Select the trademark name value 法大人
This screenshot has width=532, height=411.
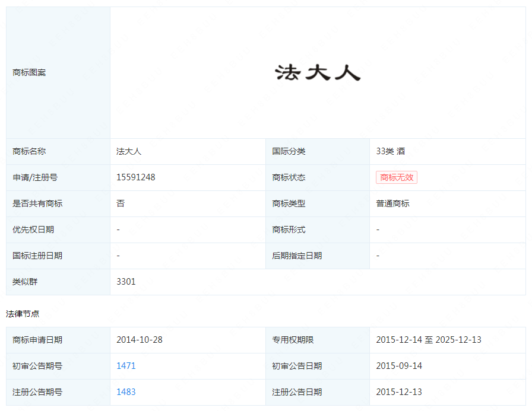pyautogui.click(x=129, y=151)
